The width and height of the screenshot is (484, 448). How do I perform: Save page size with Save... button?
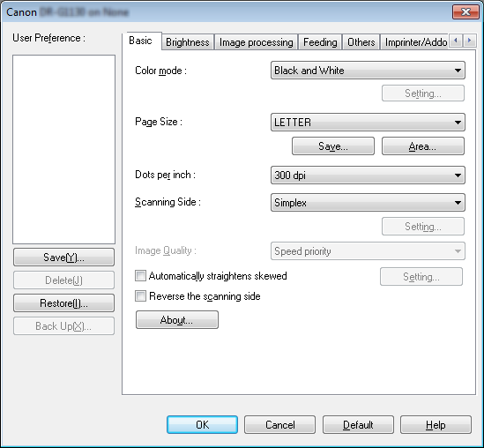333,146
